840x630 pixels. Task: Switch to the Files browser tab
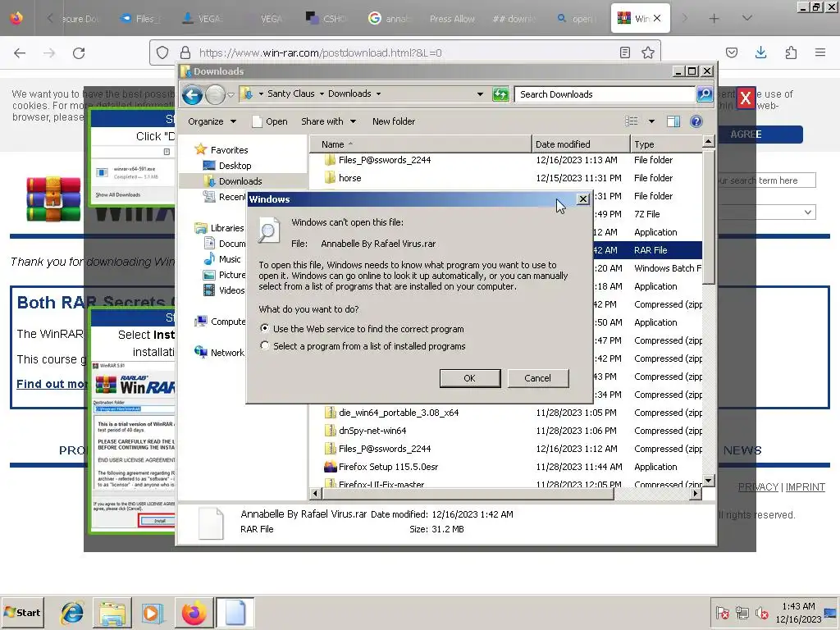click(x=141, y=19)
